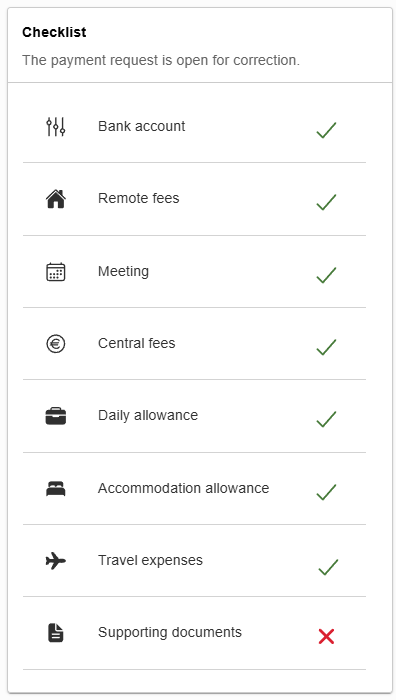Open Travel expenses checklist item

pos(194,561)
